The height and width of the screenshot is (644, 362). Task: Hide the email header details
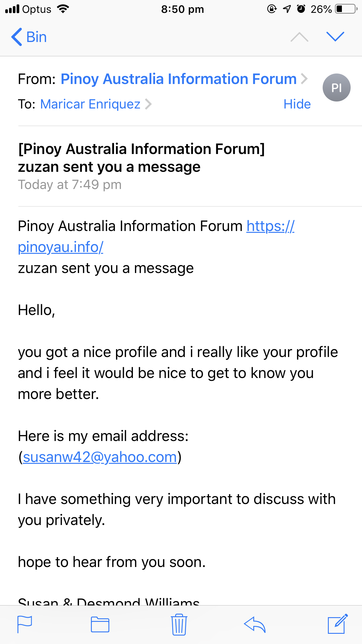pyautogui.click(x=297, y=104)
